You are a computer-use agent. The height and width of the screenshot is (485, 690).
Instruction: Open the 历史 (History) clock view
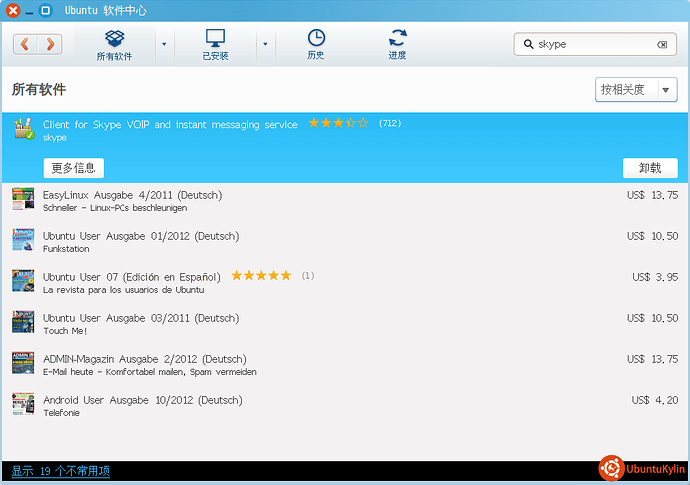[x=316, y=45]
